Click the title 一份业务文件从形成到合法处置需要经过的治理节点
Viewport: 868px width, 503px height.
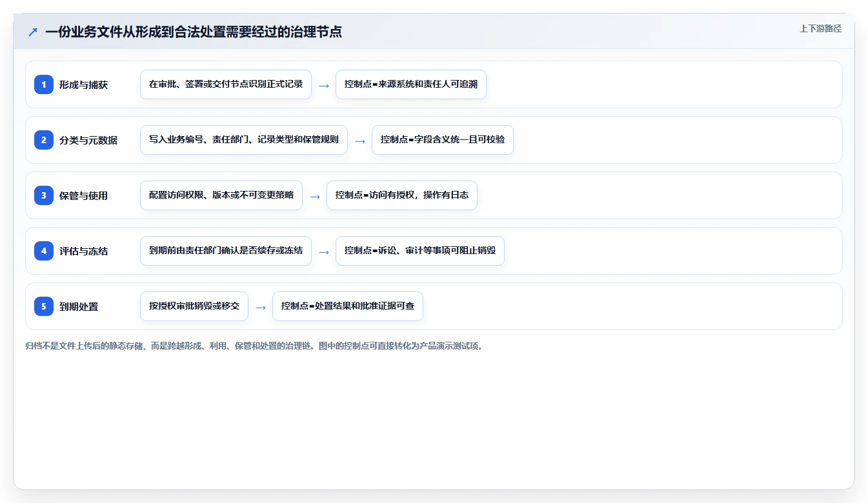194,32
